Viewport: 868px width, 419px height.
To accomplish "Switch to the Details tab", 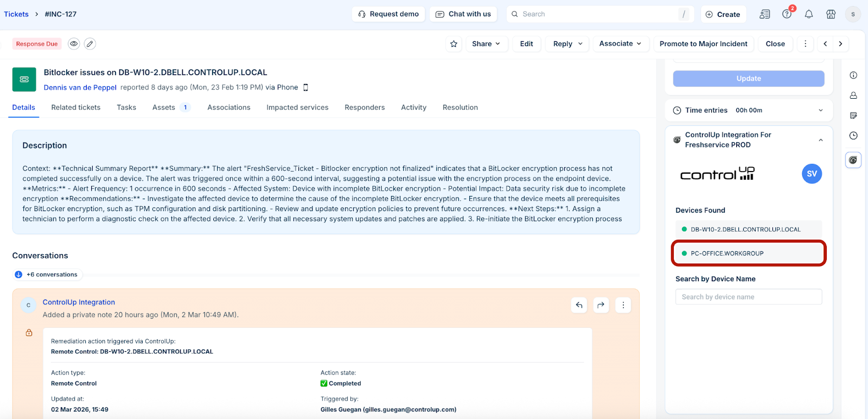I will [x=24, y=107].
